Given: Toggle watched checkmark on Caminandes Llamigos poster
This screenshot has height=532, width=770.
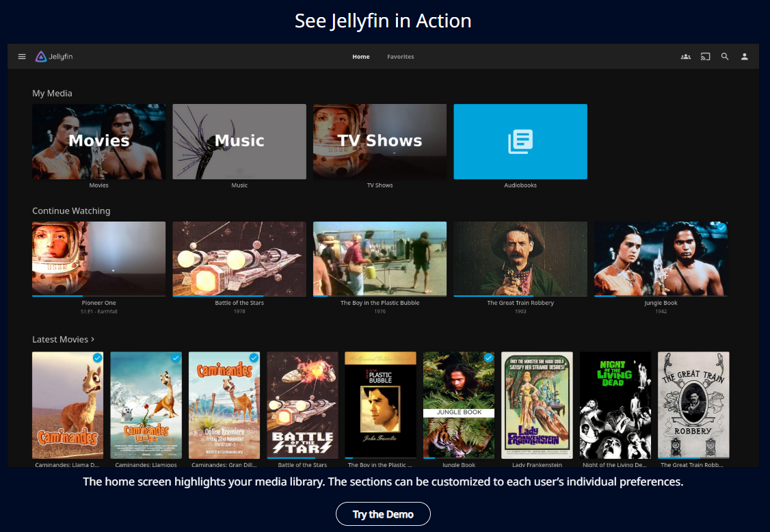Looking at the screenshot, I should [x=175, y=358].
